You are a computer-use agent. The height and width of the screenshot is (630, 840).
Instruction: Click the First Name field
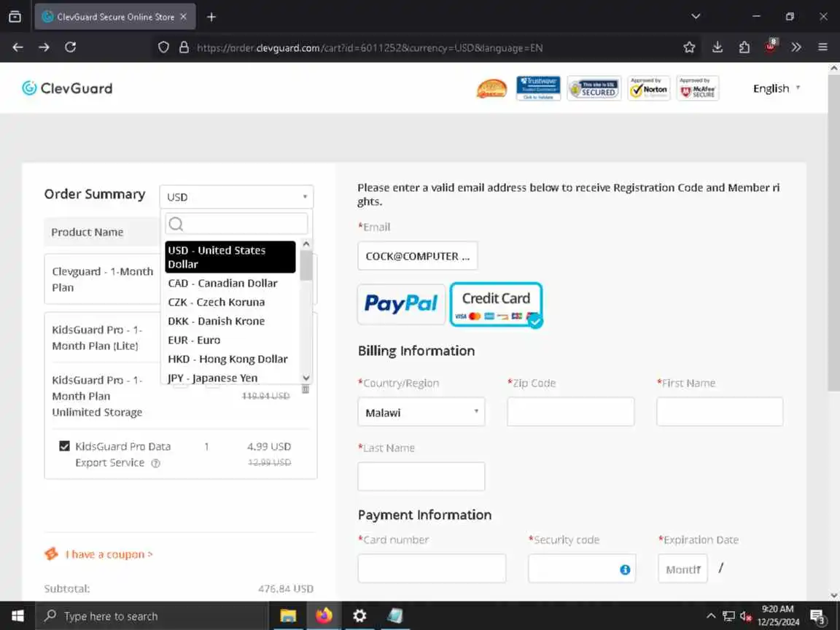[x=720, y=412]
